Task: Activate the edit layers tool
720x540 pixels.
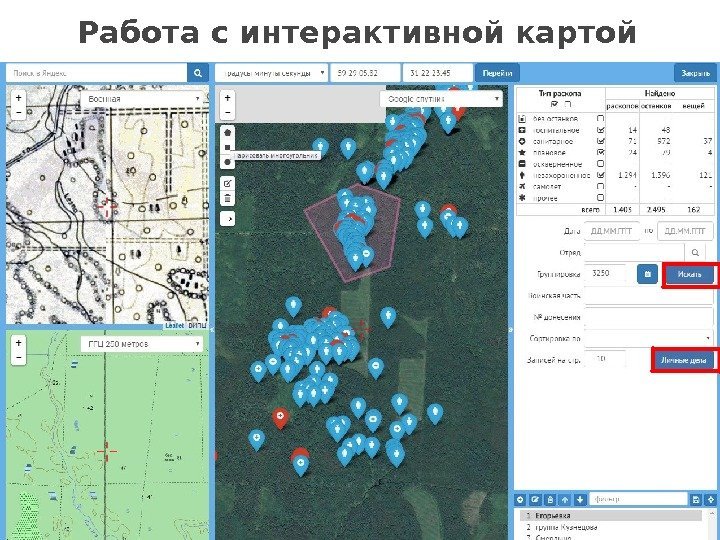Action: pyautogui.click(x=228, y=184)
